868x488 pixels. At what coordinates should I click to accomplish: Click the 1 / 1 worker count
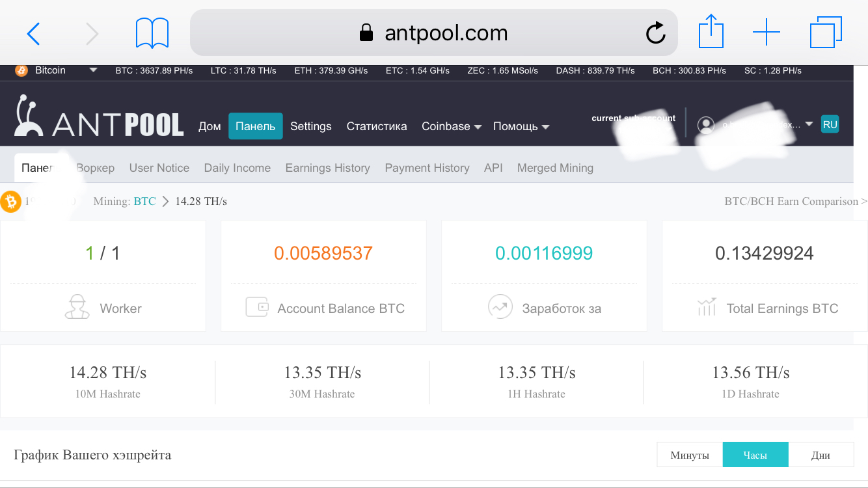[x=103, y=253]
